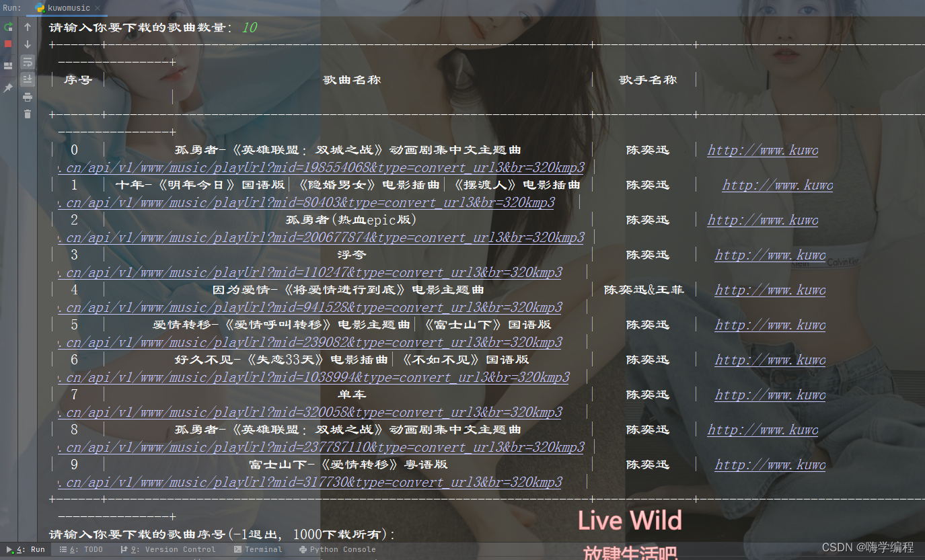Restore the run panel layout
Screen dimensions: 925x560
click(8, 66)
